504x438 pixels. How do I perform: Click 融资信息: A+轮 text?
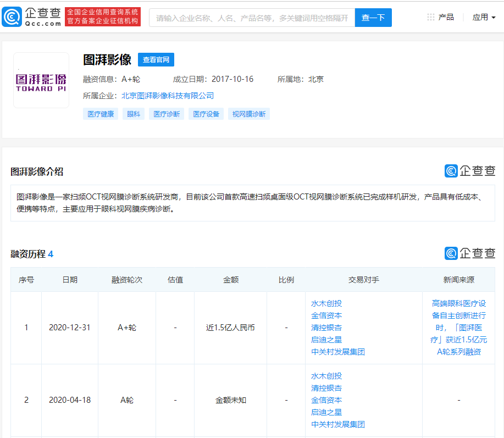click(112, 79)
